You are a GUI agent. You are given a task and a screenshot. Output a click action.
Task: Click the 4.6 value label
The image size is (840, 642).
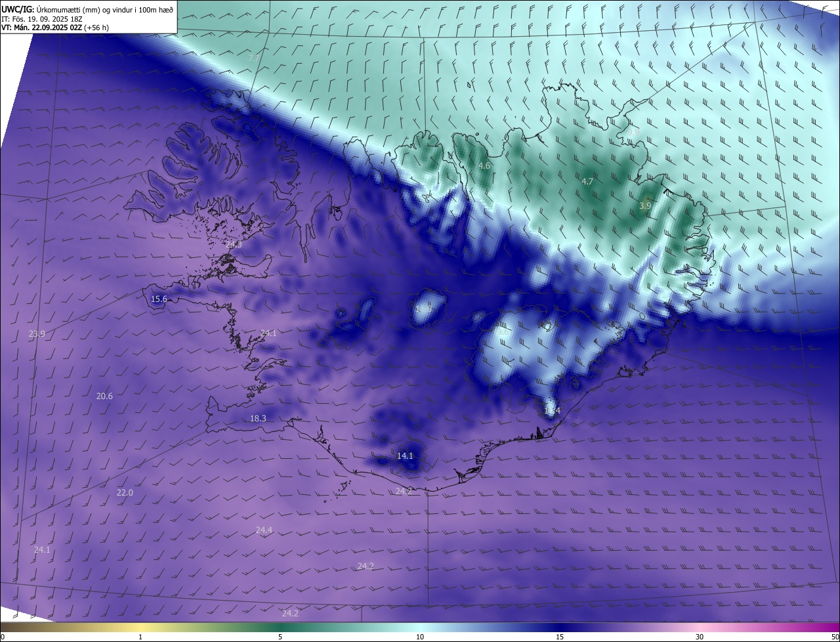pos(484,166)
